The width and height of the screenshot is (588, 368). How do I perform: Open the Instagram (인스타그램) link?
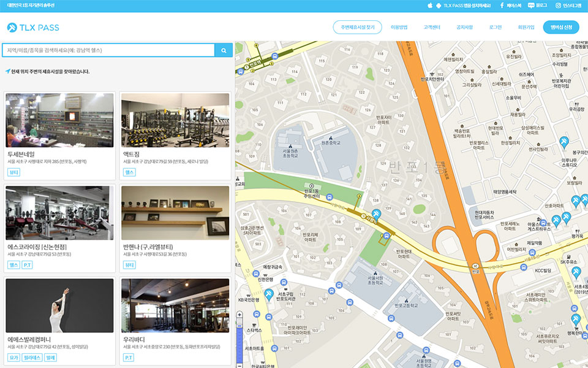(568, 6)
